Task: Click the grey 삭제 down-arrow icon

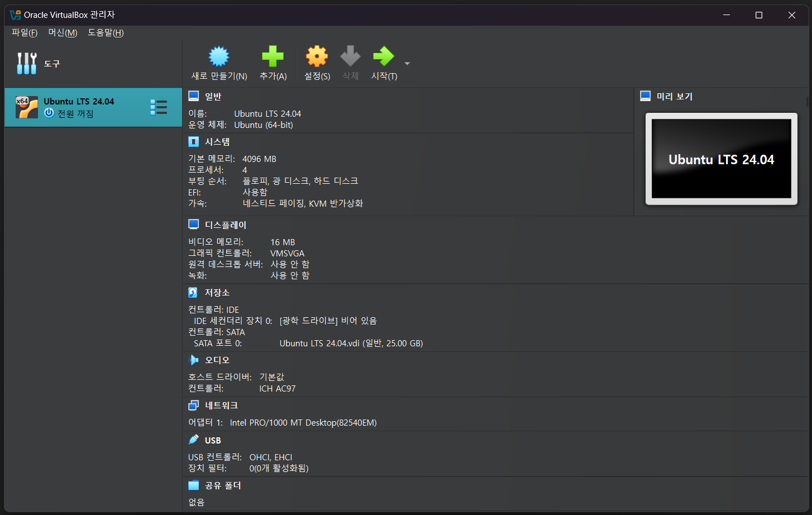Action: point(350,56)
